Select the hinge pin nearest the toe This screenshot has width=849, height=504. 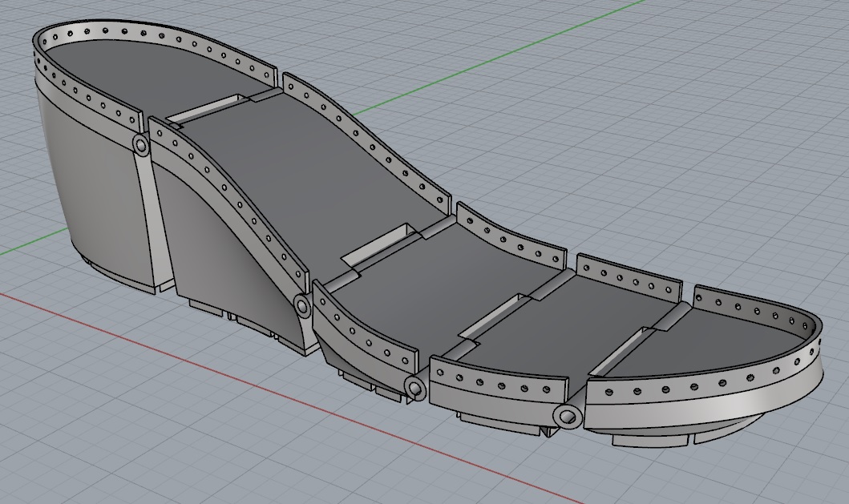click(x=568, y=417)
